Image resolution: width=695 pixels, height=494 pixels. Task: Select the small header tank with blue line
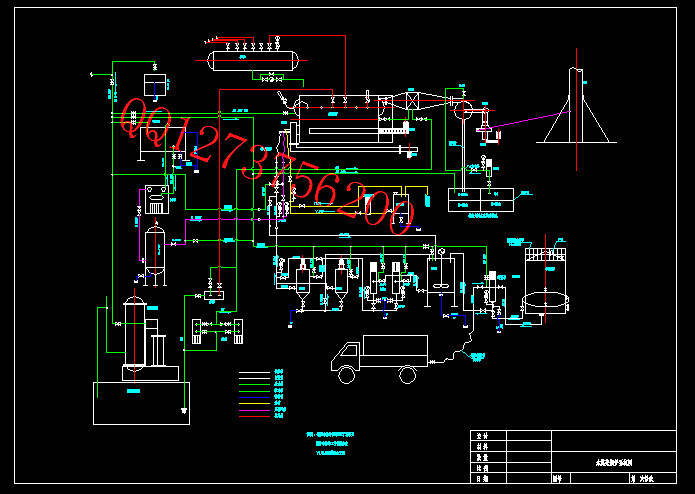155,85
